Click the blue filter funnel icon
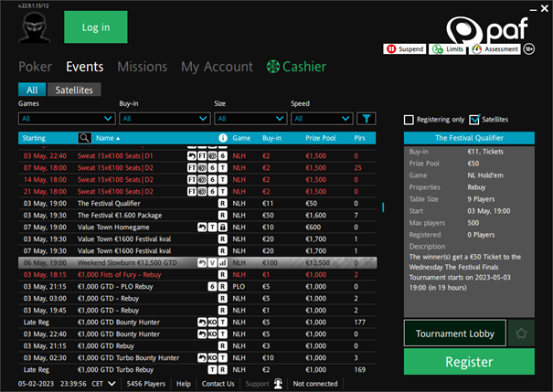The height and width of the screenshot is (392, 553). pyautogui.click(x=366, y=119)
